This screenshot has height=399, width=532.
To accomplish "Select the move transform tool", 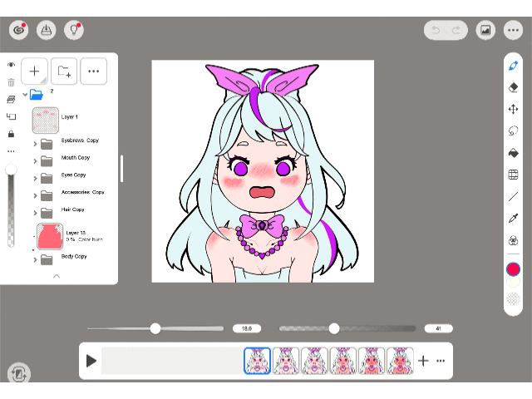I will (x=514, y=109).
